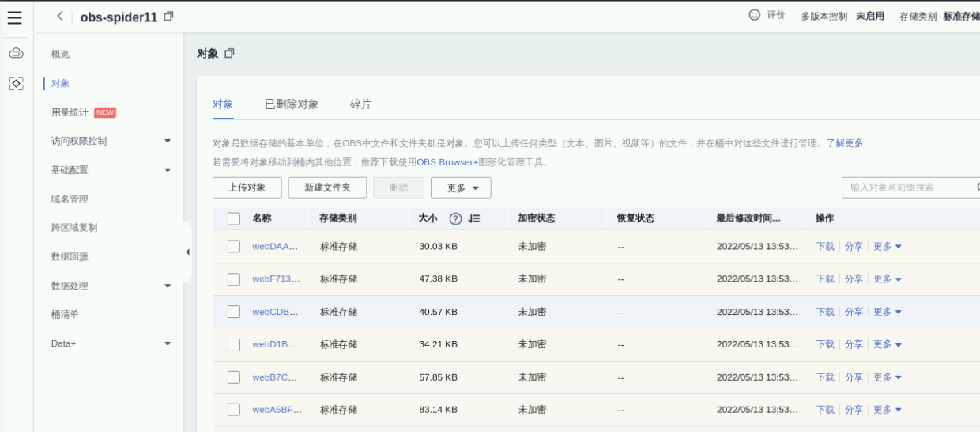Copy the bucket name obs-spider11
The height and width of the screenshot is (432, 980).
click(x=168, y=17)
